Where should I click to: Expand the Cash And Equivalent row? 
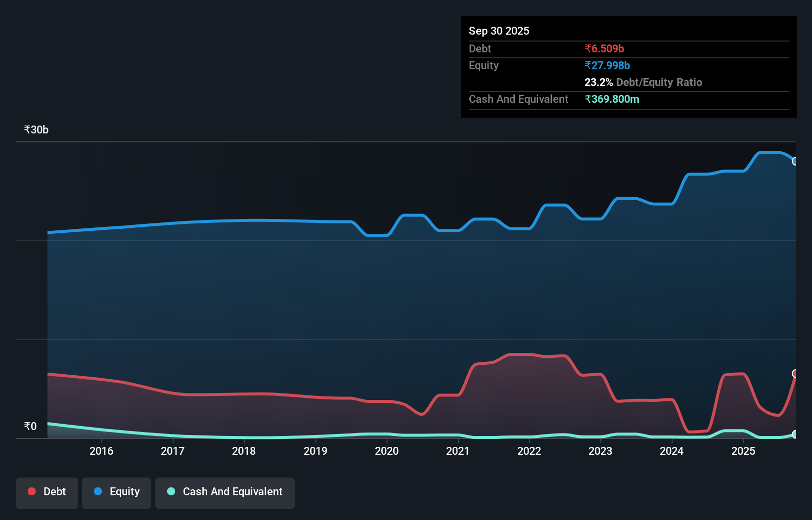coord(518,99)
